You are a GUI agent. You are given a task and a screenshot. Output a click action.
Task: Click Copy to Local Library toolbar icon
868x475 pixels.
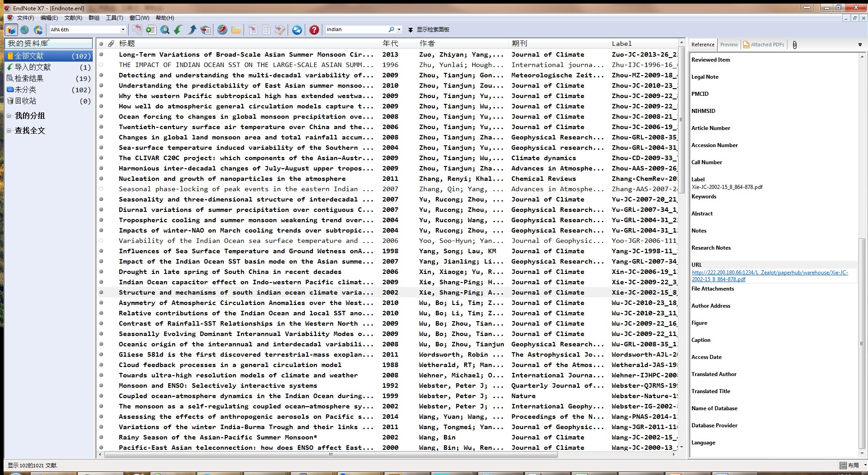point(138,30)
